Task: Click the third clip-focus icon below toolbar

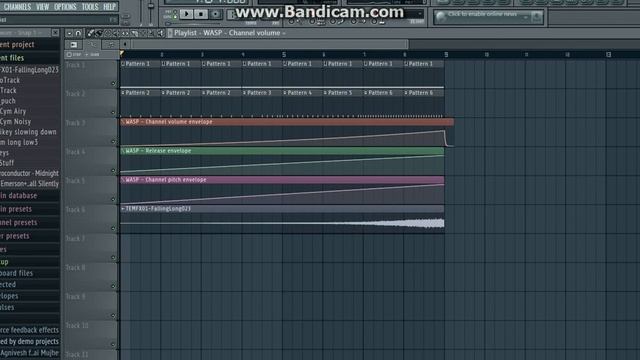Action: click(111, 44)
